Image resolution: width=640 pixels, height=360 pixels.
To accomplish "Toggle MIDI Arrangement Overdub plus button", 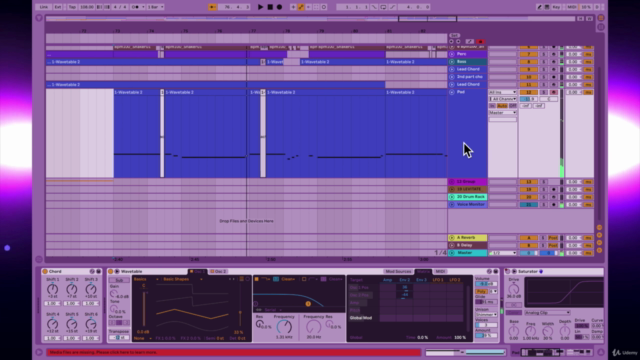I will click(x=293, y=7).
